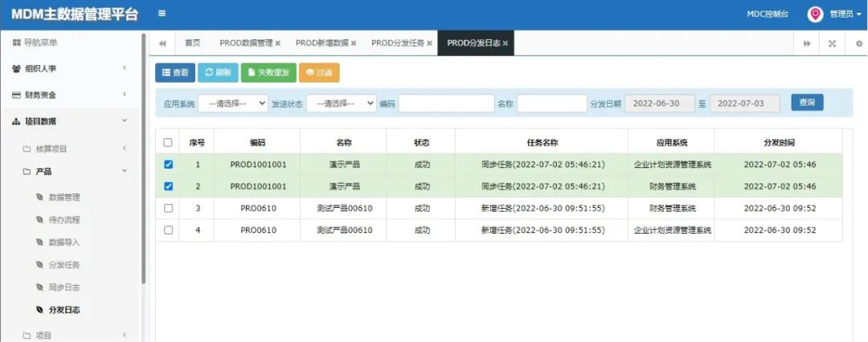The height and width of the screenshot is (342, 868).
Task: Click the 待办流程 menu item
Action: click(64, 220)
